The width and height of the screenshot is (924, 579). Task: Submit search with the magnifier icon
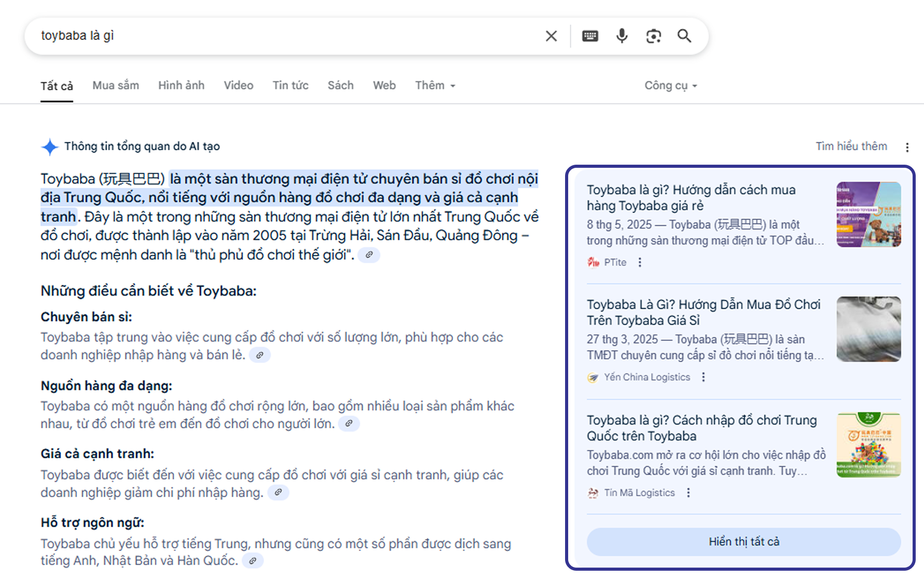(x=685, y=36)
